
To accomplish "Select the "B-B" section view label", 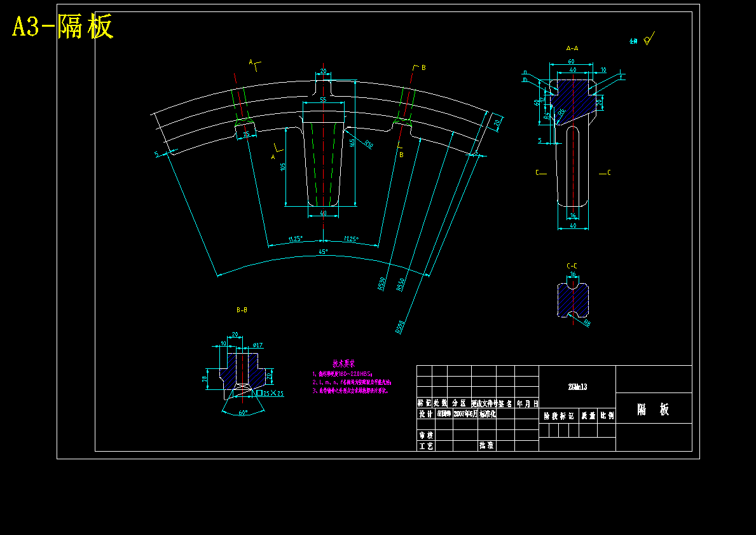I will (x=242, y=310).
